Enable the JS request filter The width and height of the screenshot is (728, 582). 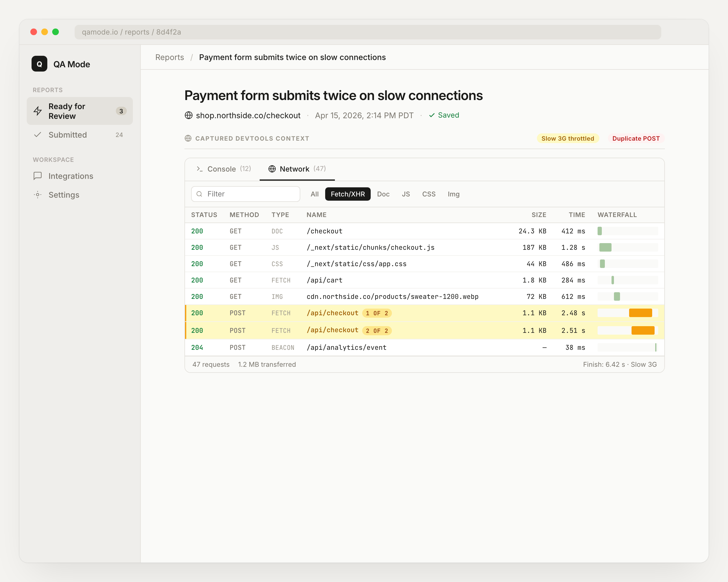pos(406,194)
